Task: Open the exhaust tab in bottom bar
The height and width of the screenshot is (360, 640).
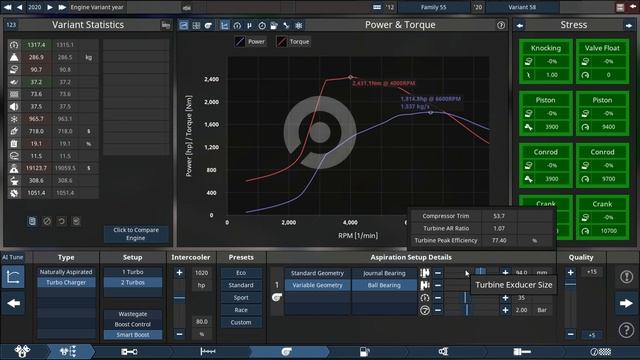Action: [443, 351]
